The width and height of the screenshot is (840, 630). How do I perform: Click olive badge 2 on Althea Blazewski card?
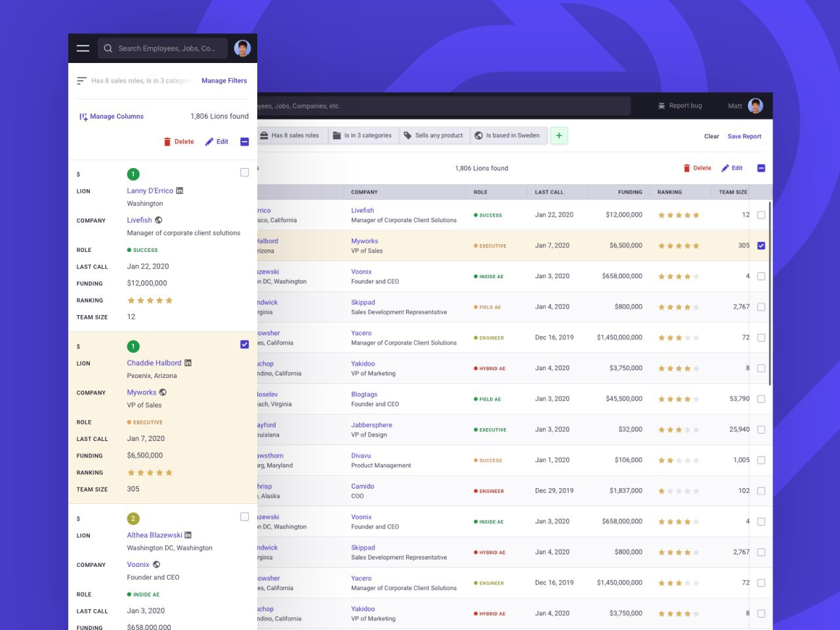(133, 518)
